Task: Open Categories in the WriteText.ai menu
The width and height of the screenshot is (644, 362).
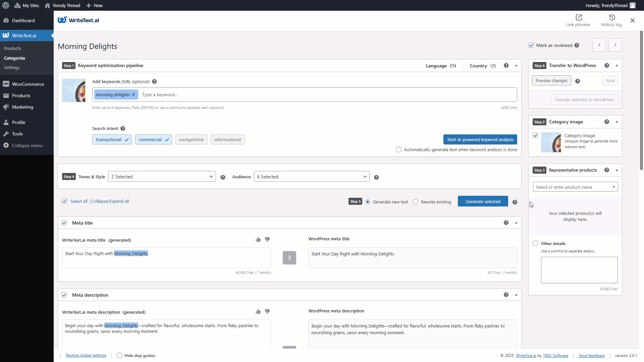Action: [14, 58]
